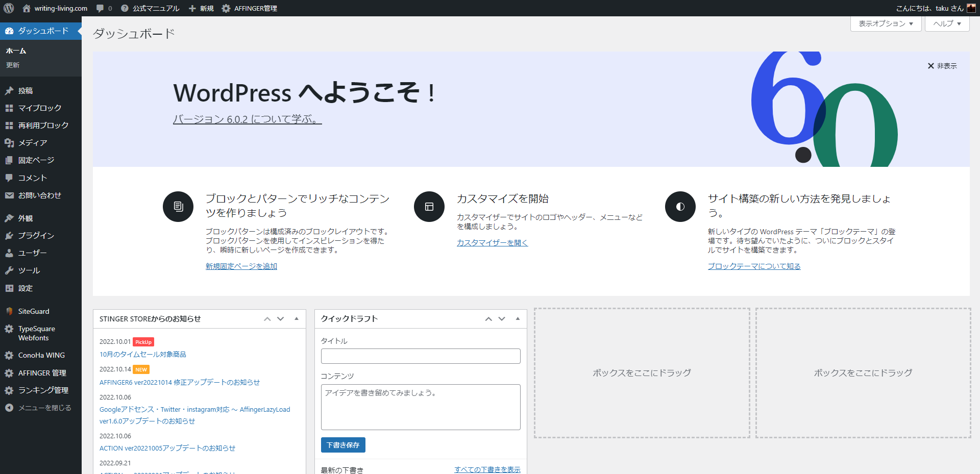Open the 新規 add-new menu
980x474 pixels.
click(x=201, y=8)
